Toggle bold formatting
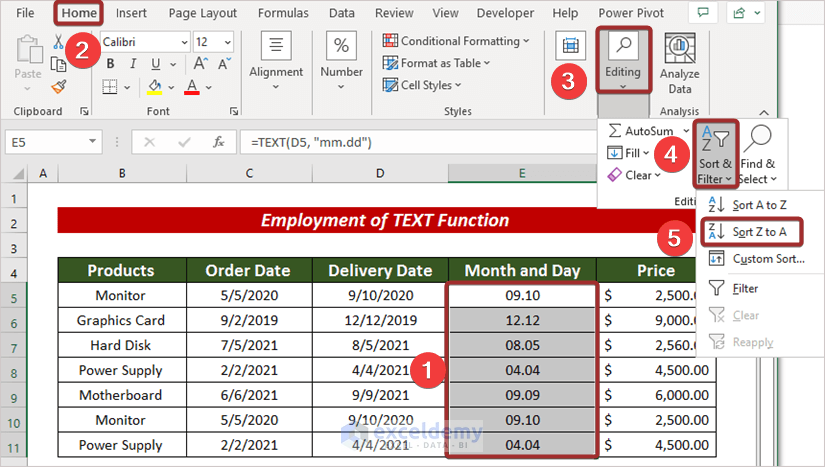This screenshot has width=825, height=467. (110, 64)
